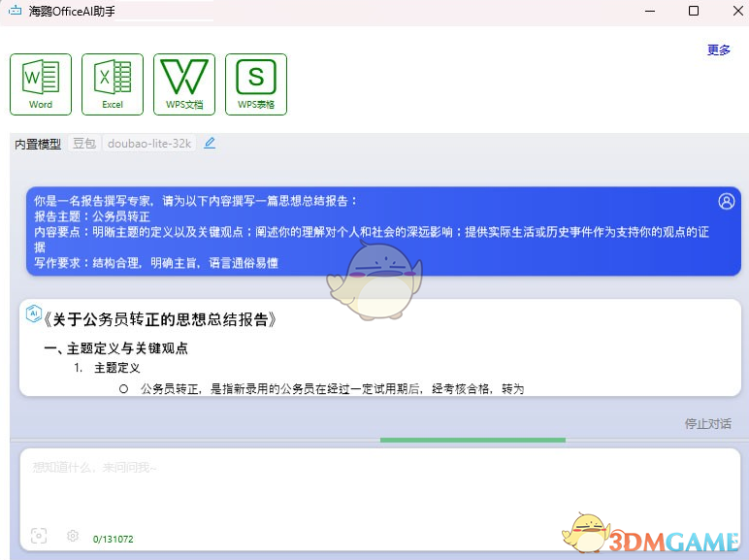Open the Excel integration button
The image size is (749, 560).
coord(113,84)
